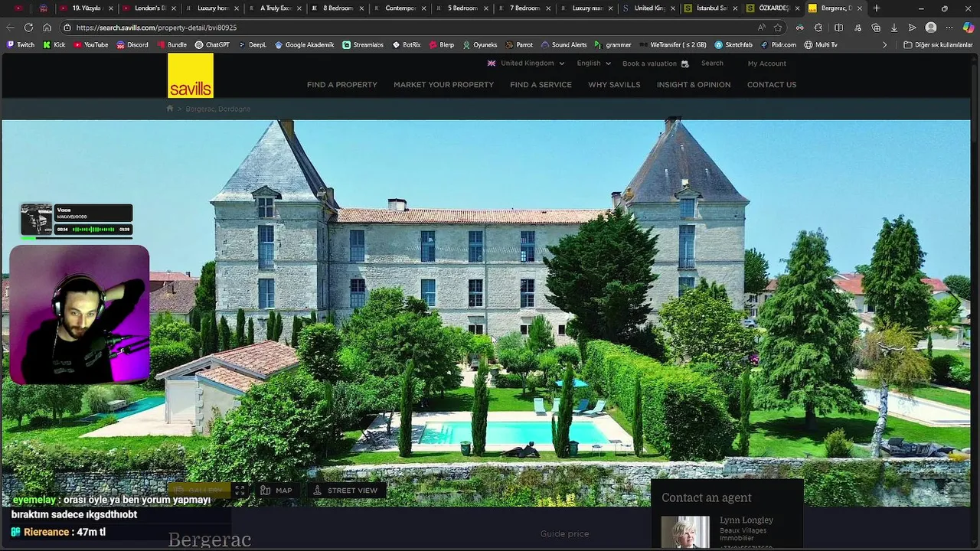Open Discord bookmark
The image size is (980, 551).
tap(132, 45)
